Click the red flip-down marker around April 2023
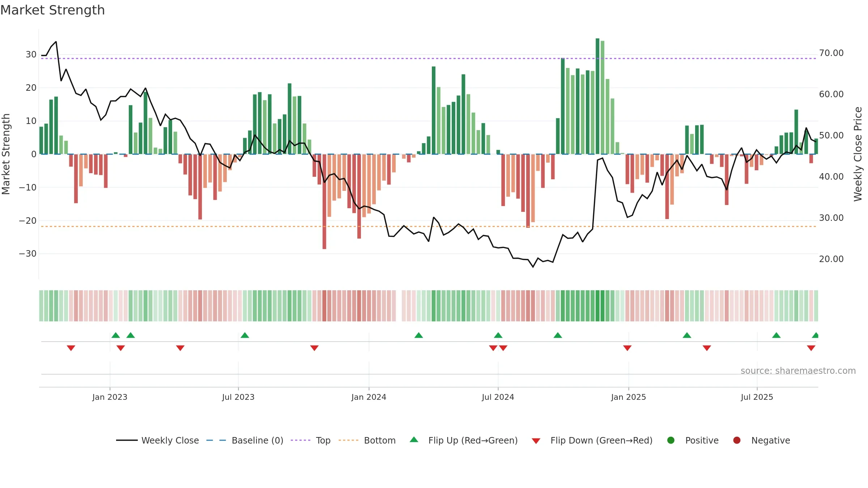Viewport: 868px width, 488px height. [180, 348]
